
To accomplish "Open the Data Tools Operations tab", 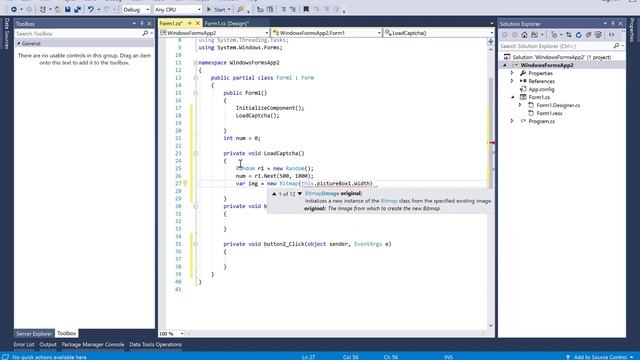I will [156, 344].
